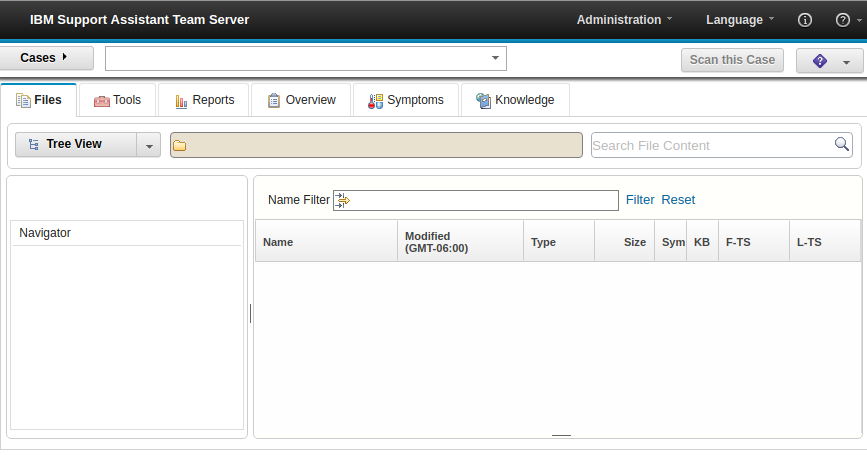Image resolution: width=867 pixels, height=455 pixels.
Task: Open the Language menu
Action: pos(740,20)
